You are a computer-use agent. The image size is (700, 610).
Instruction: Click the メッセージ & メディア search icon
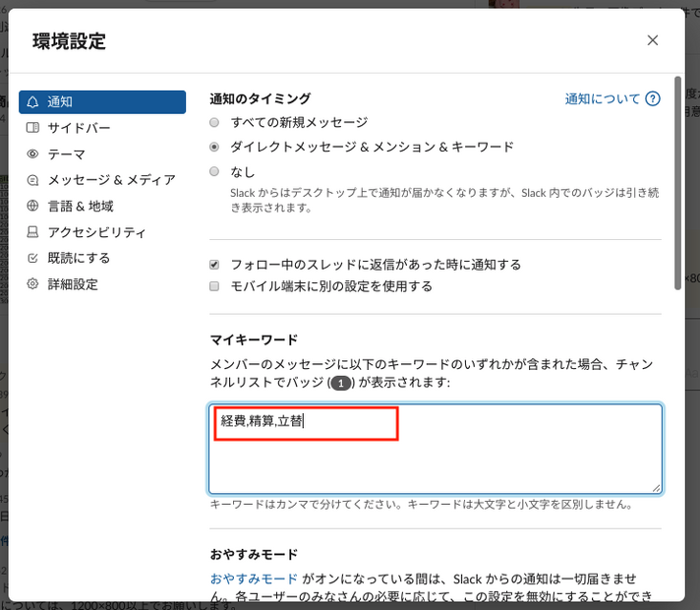click(32, 180)
